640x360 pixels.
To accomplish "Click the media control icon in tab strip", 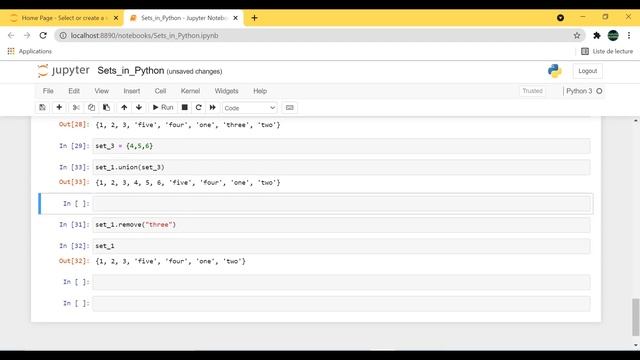I will [x=560, y=18].
